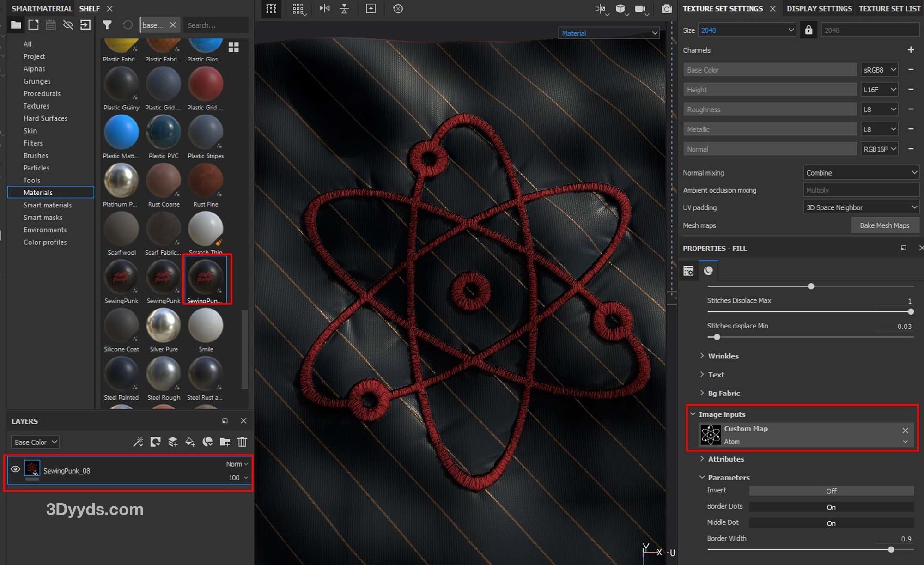Switch to the Display Settings tab

point(819,9)
